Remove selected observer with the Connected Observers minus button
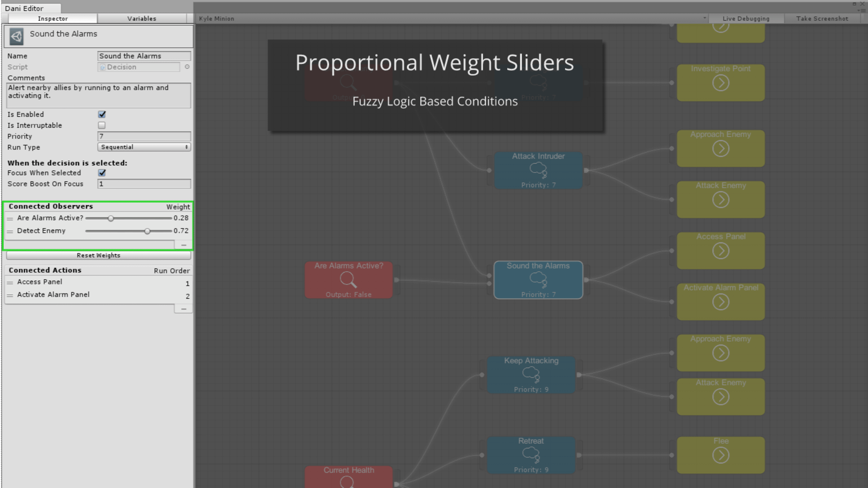 coord(183,245)
